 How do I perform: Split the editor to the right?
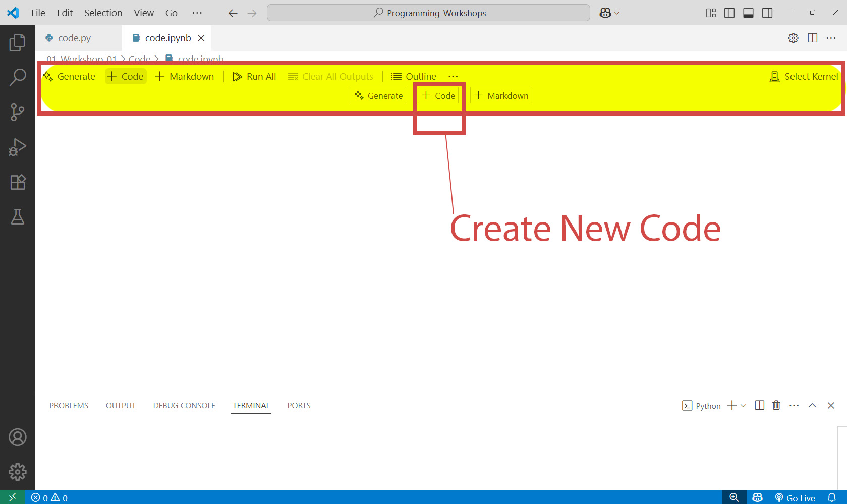tap(812, 38)
